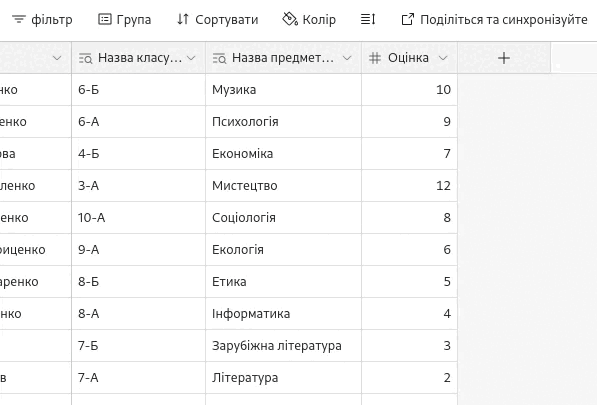Select the Мистецтво cell
Viewport: 597px width, 405px height.
coord(284,186)
